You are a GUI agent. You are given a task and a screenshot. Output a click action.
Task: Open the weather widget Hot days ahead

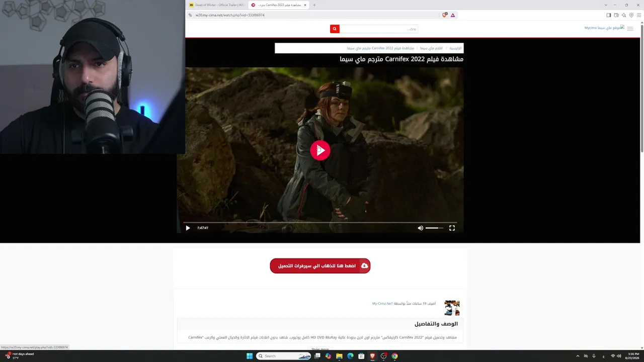coord(20,355)
